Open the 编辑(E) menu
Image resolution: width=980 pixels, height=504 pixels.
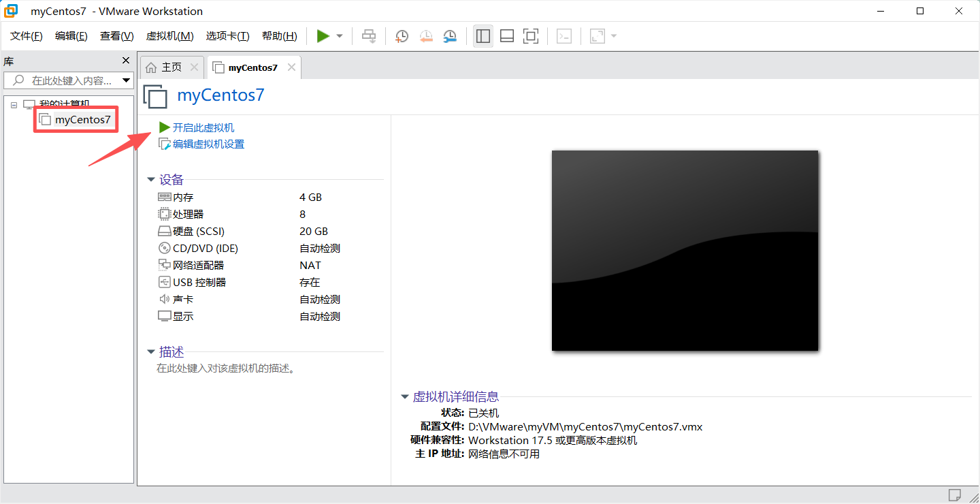tap(71, 36)
